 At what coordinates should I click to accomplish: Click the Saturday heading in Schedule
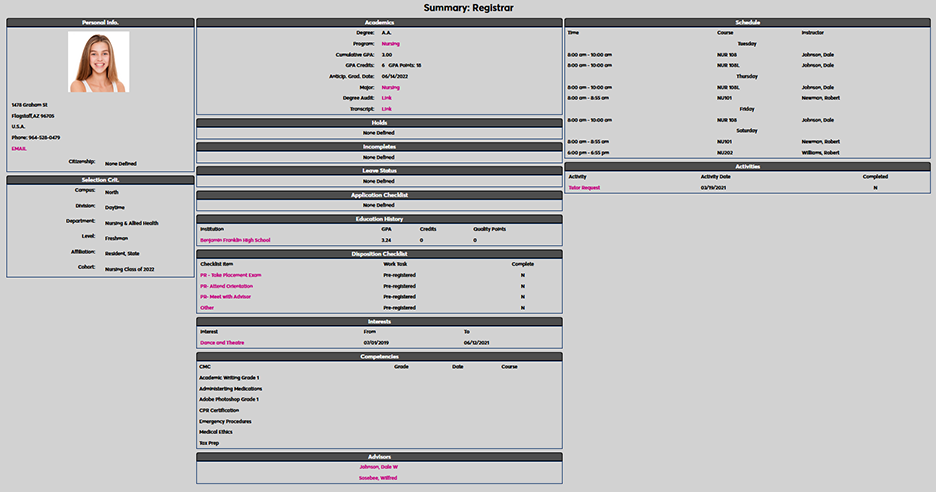coord(747,131)
